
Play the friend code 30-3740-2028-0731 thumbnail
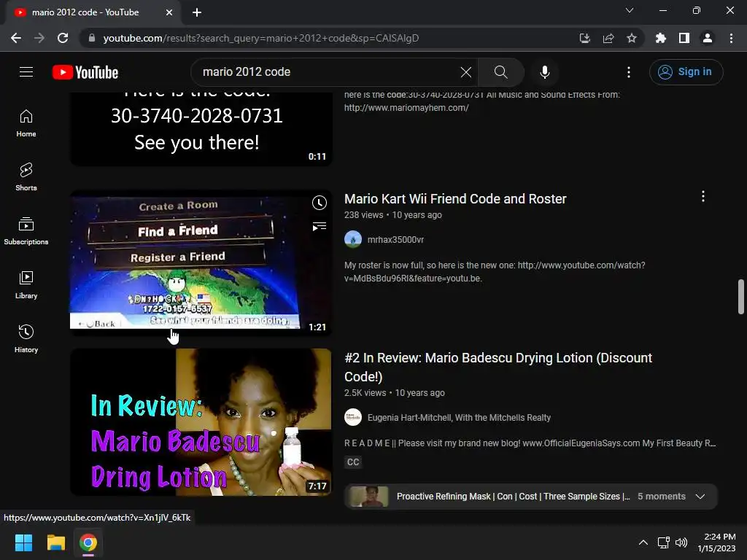[201, 128]
